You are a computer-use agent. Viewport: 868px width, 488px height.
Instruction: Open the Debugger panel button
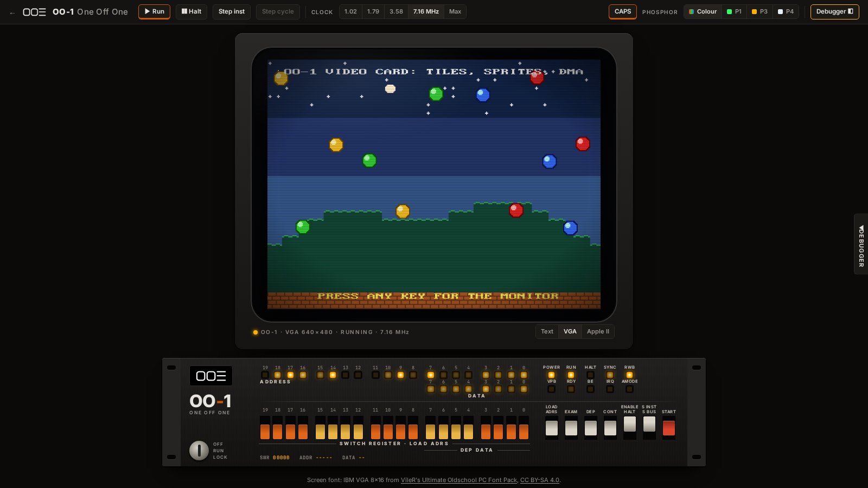point(834,11)
